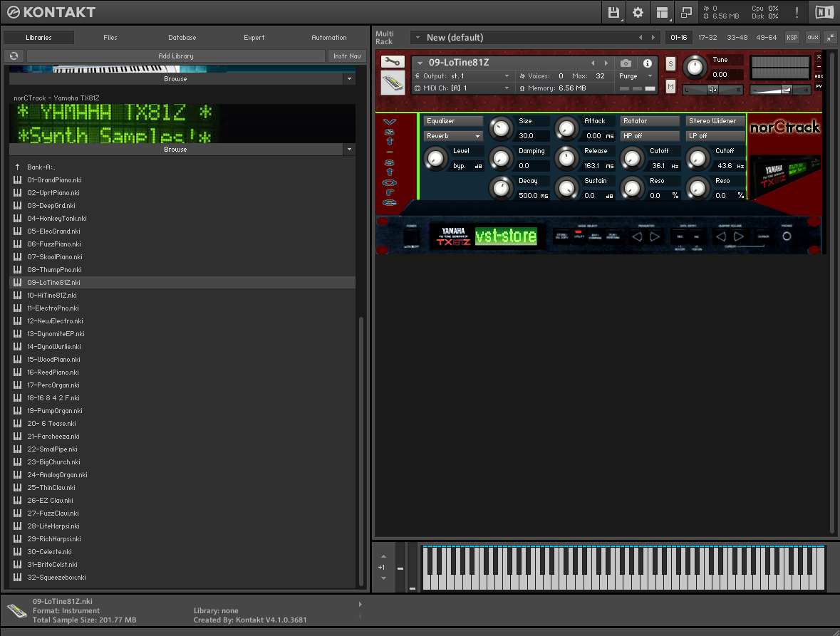The width and height of the screenshot is (840, 636).
Task: Toggle the aux sends panel button
Action: (x=813, y=38)
